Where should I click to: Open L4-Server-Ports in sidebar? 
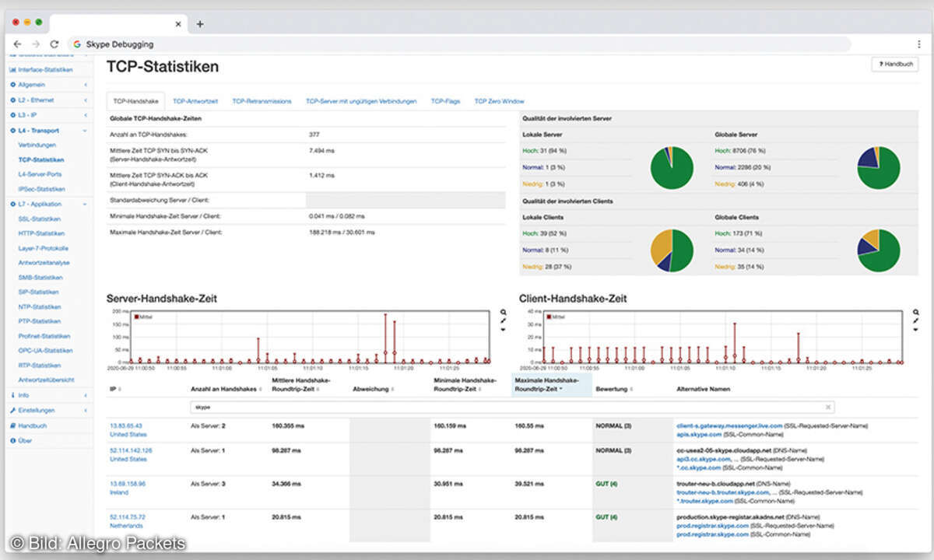(40, 174)
